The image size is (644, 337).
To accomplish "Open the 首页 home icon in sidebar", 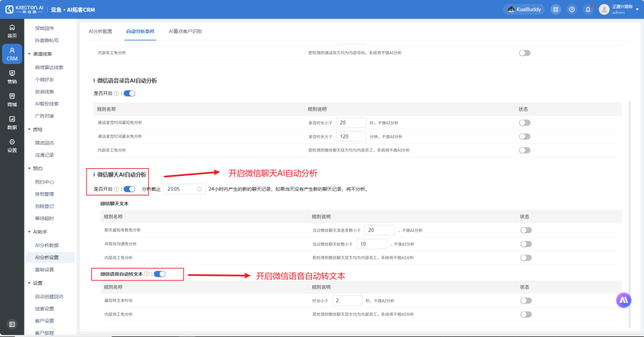I will (12, 31).
